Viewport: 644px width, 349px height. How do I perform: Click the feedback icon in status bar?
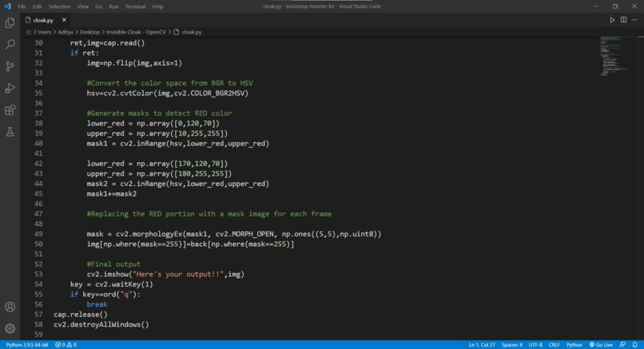pyautogui.click(x=622, y=344)
